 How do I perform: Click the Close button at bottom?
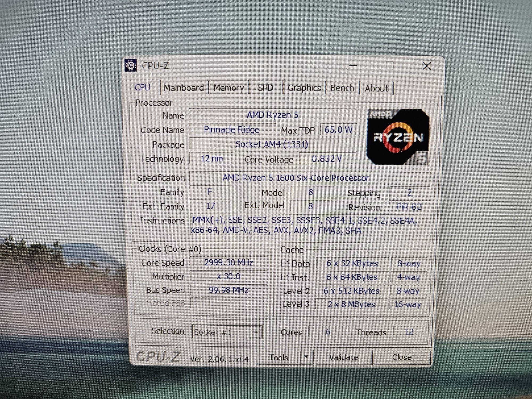402,357
